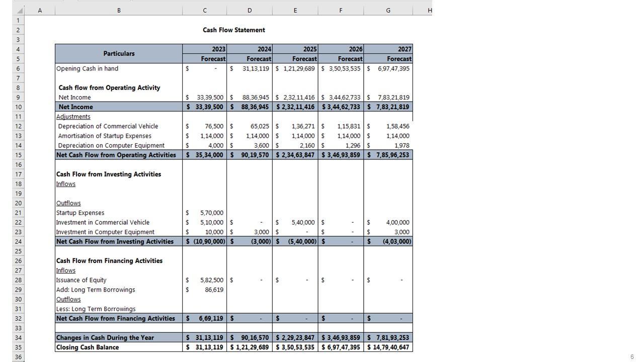Click the 2025 year header cell
This screenshot has height=362, width=644.
tap(295, 49)
